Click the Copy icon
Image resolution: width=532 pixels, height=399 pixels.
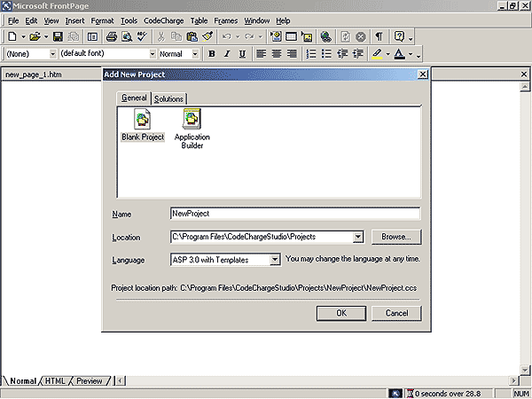tap(176, 36)
